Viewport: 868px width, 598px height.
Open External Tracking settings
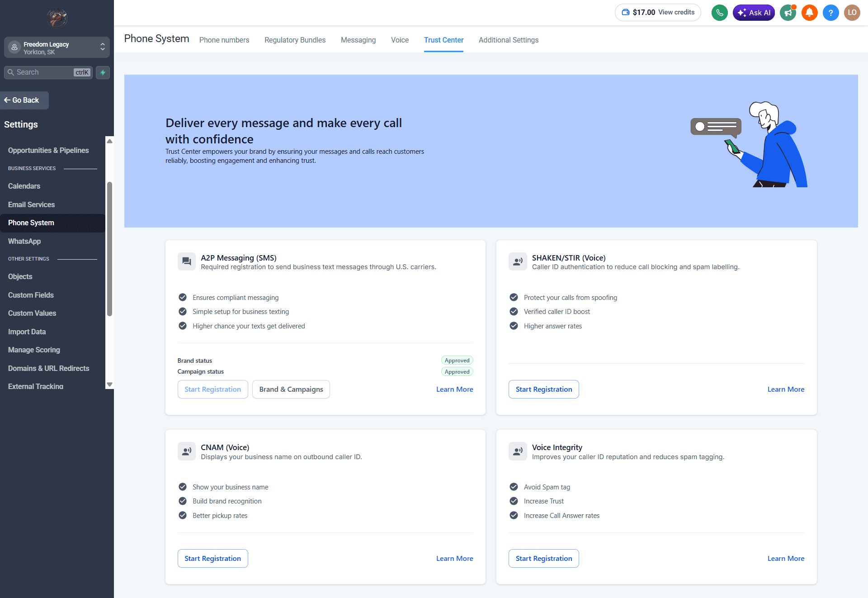pos(36,386)
